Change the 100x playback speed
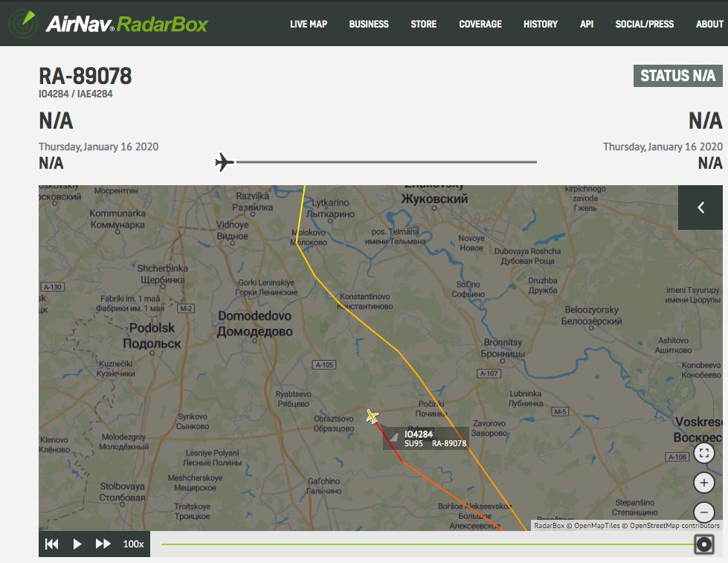This screenshot has width=728, height=563. [133, 544]
